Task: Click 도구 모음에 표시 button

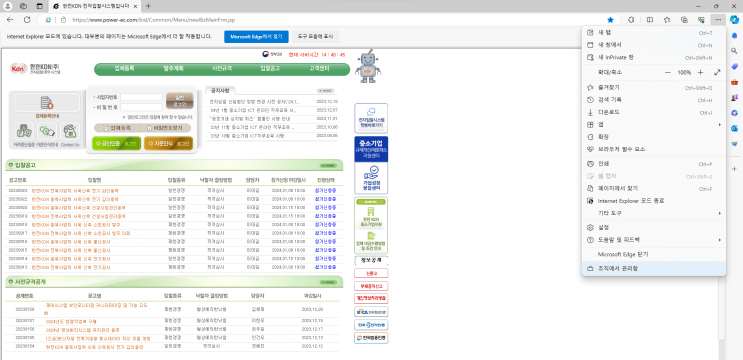Action: 316,36
